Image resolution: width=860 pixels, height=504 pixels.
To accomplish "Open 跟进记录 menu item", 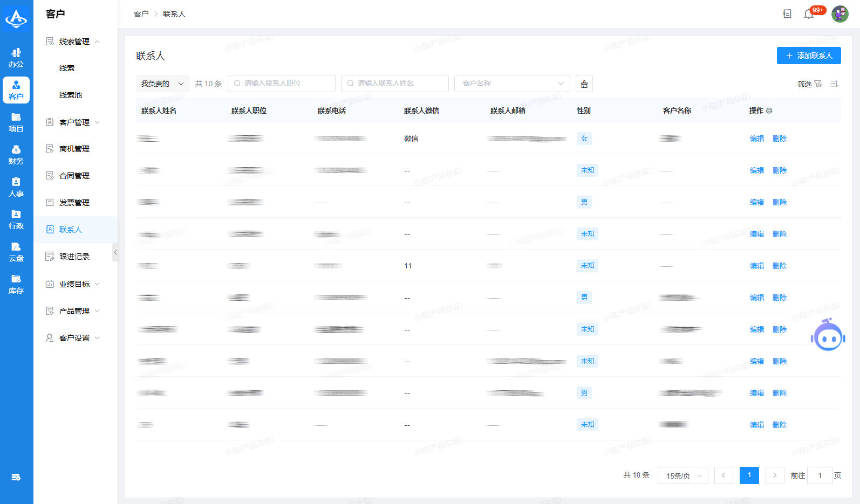I will click(74, 257).
